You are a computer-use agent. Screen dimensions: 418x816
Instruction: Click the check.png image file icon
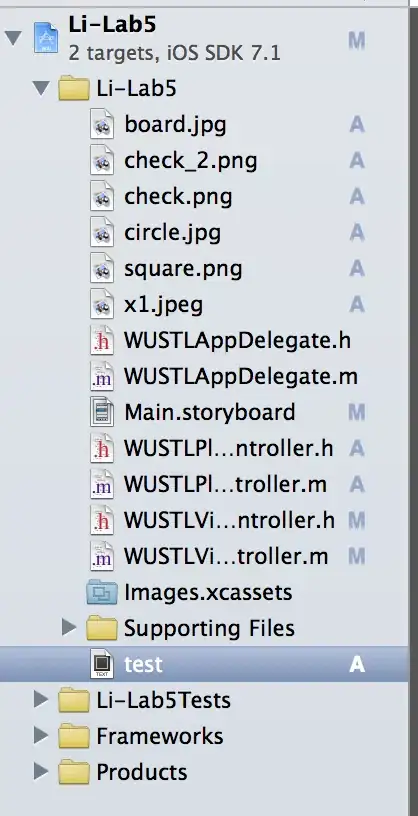point(102,196)
